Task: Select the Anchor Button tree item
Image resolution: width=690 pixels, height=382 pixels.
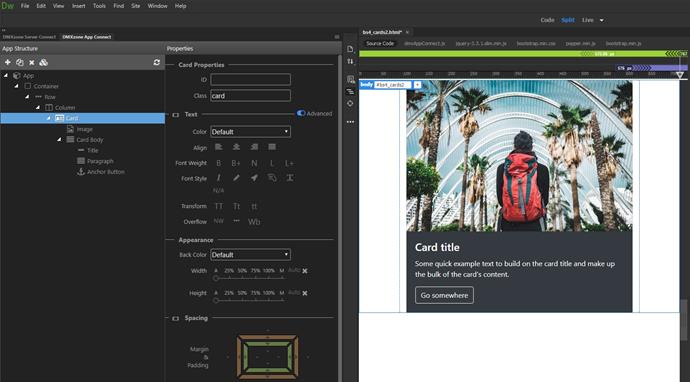Action: [101, 172]
